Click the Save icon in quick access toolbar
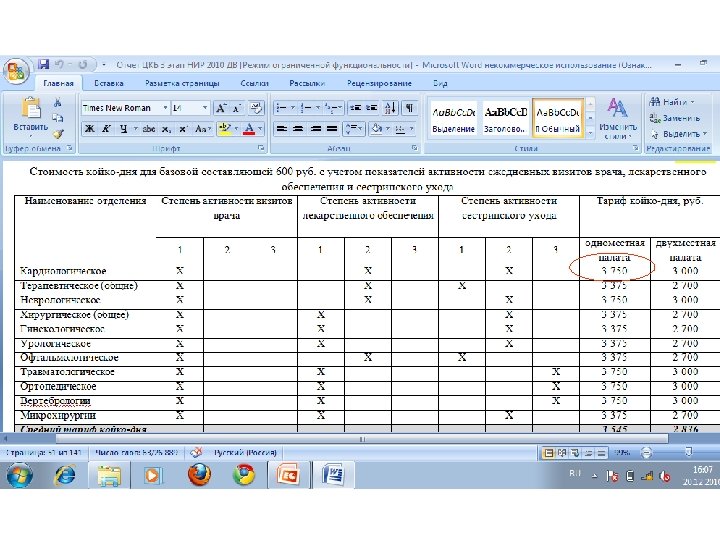The width and height of the screenshot is (720, 540). coord(44,64)
